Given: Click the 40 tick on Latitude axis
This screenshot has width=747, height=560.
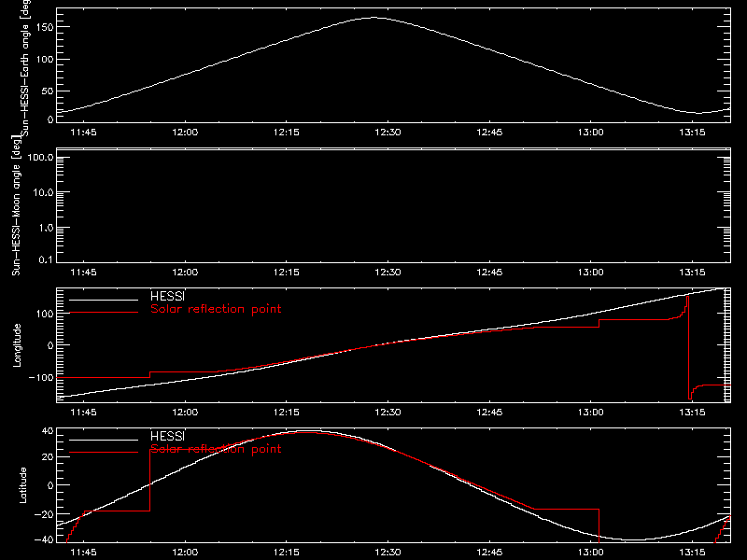Looking at the screenshot, I should coord(49,431).
